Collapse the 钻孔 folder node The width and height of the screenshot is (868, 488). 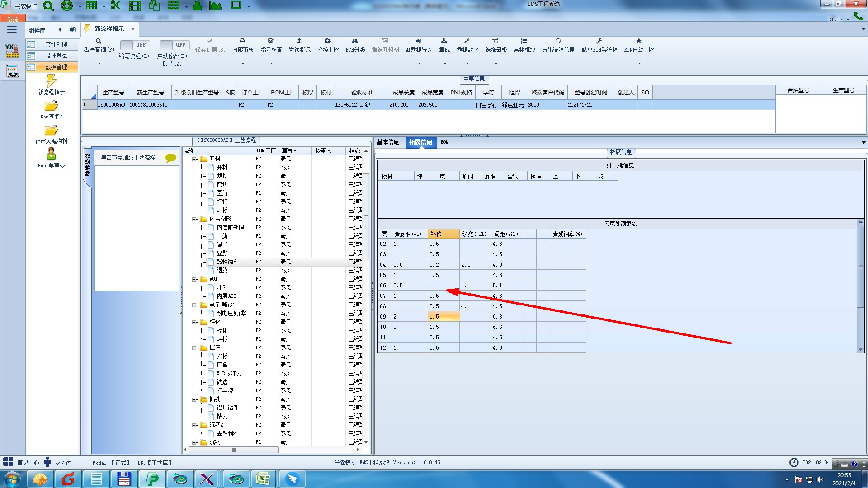pyautogui.click(x=194, y=399)
